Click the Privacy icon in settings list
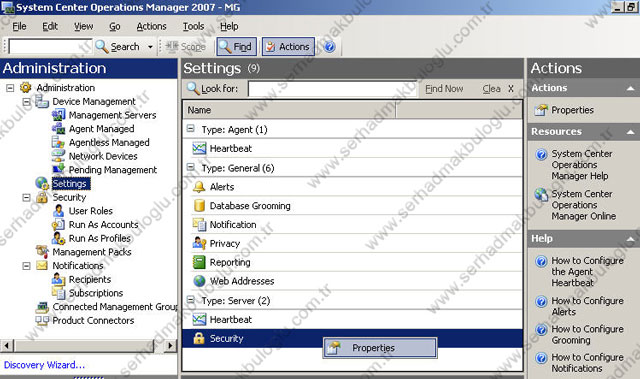The width and height of the screenshot is (640, 379). pyautogui.click(x=199, y=243)
